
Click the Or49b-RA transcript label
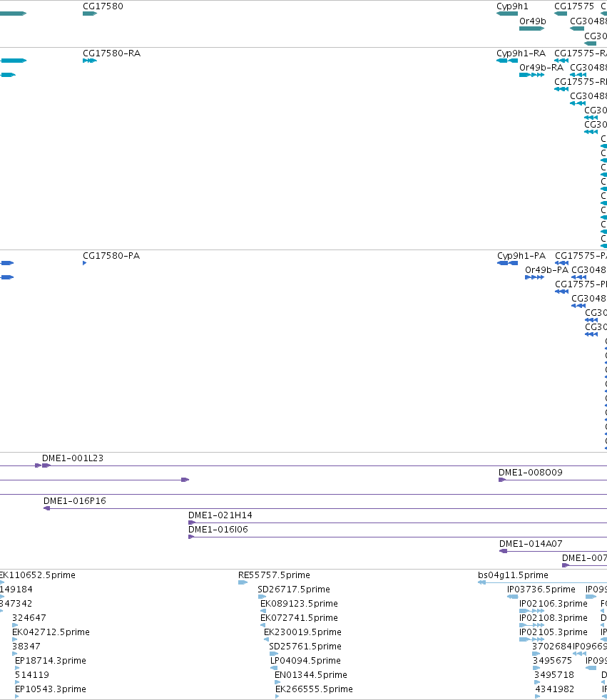coord(541,68)
